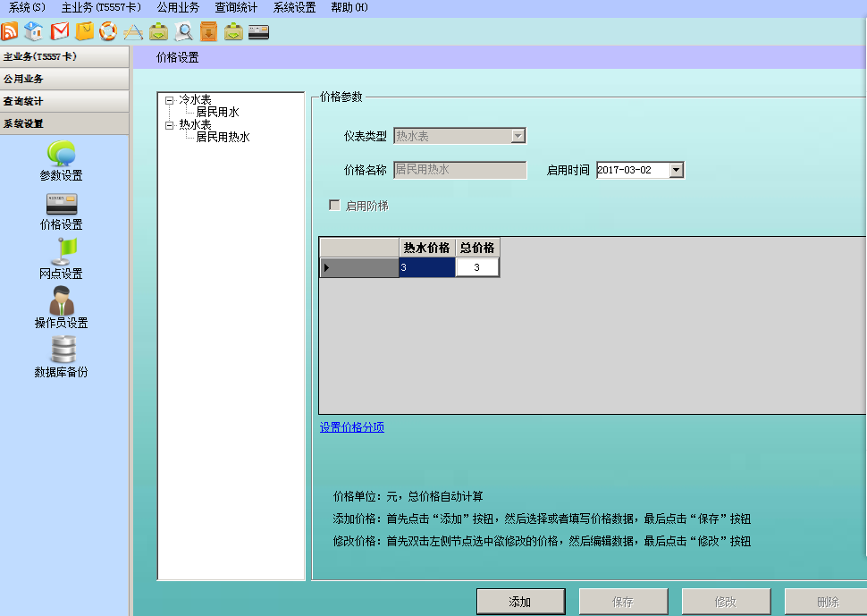Select the 冷水表 tree label
The width and height of the screenshot is (867, 616).
[x=195, y=99]
